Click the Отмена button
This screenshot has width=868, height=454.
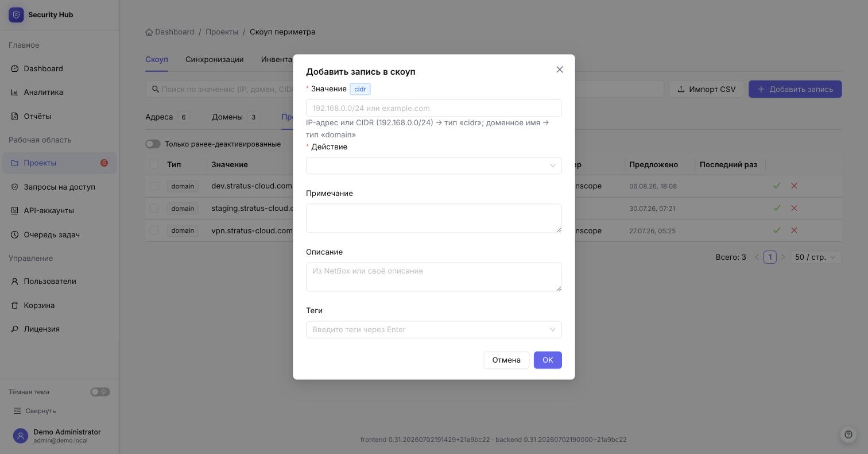(506, 360)
